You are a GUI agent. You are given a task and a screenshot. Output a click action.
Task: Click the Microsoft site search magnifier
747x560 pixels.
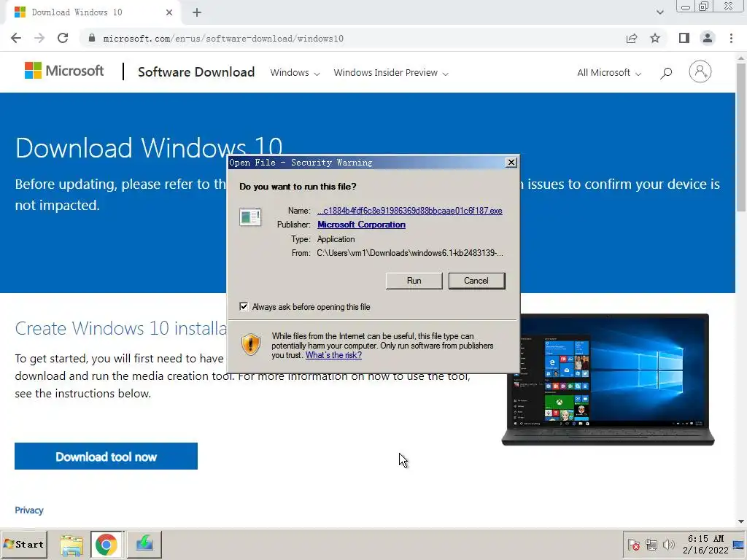(666, 72)
